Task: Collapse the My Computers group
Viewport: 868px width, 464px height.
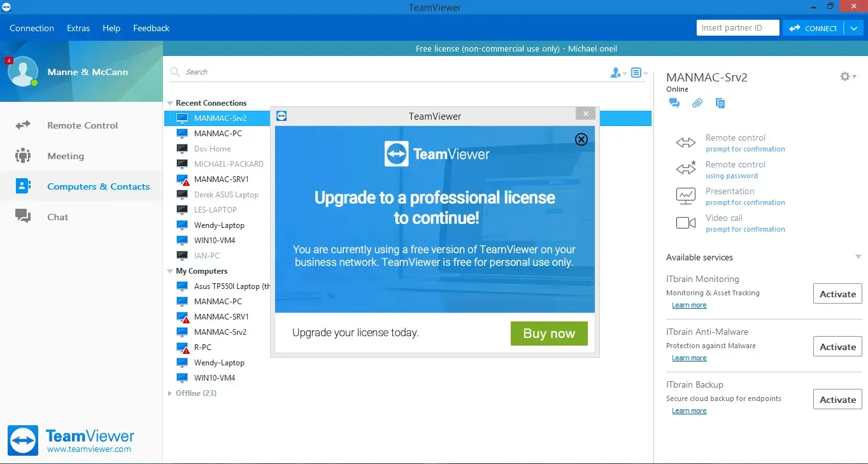Action: coord(170,271)
